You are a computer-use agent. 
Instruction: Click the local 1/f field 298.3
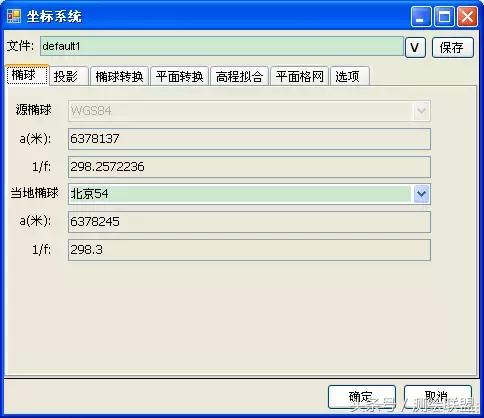pos(249,250)
